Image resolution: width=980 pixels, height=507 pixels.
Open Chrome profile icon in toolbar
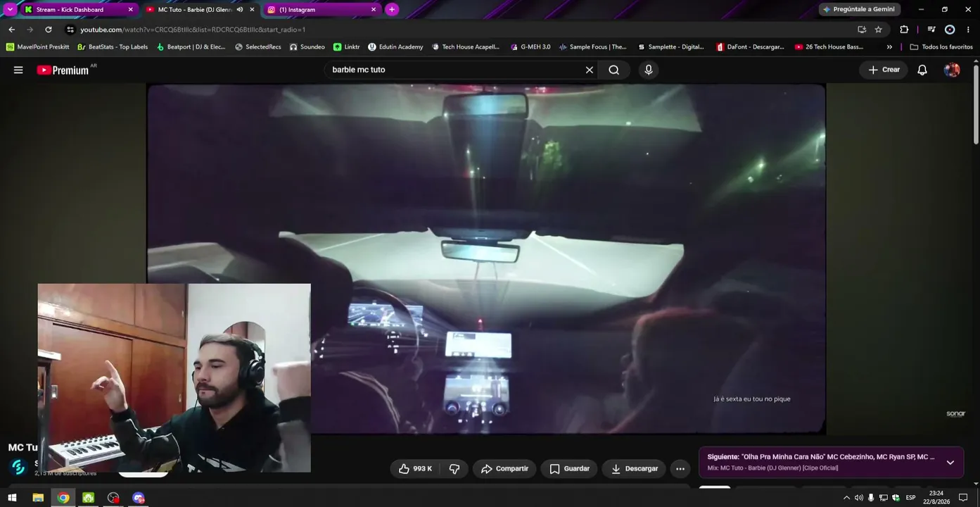click(950, 30)
